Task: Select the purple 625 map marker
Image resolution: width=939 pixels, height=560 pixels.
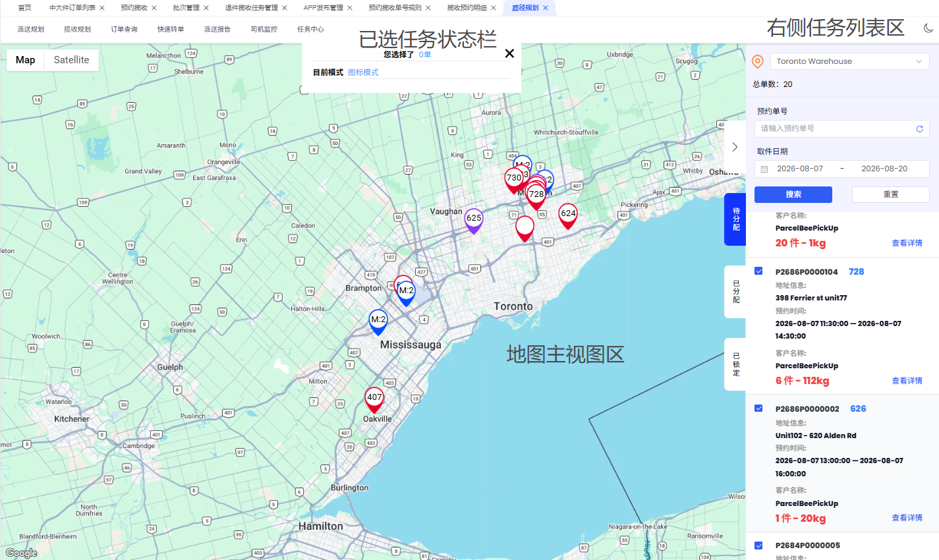Action: [x=474, y=221]
